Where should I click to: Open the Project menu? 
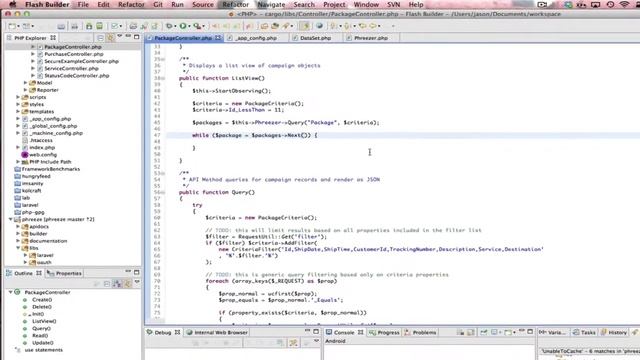334,4
